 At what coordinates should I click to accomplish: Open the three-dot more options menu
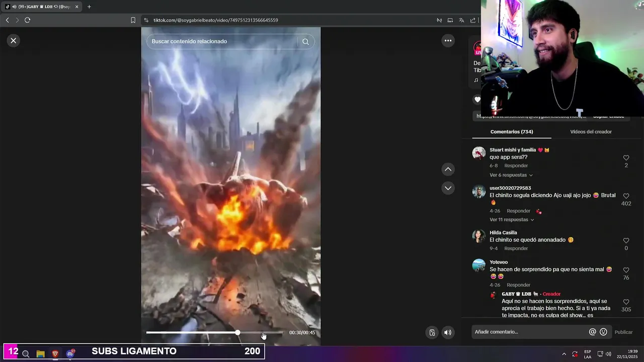(x=448, y=41)
